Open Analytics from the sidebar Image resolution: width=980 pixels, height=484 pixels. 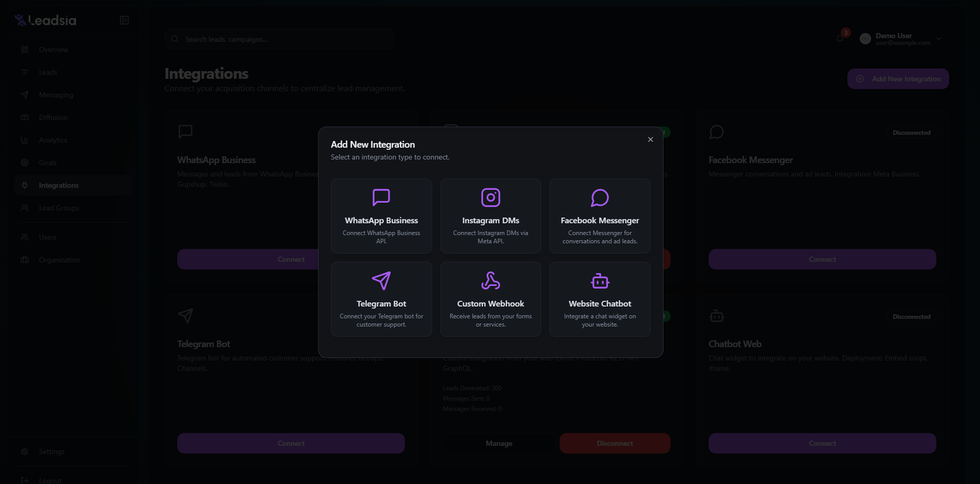(53, 140)
